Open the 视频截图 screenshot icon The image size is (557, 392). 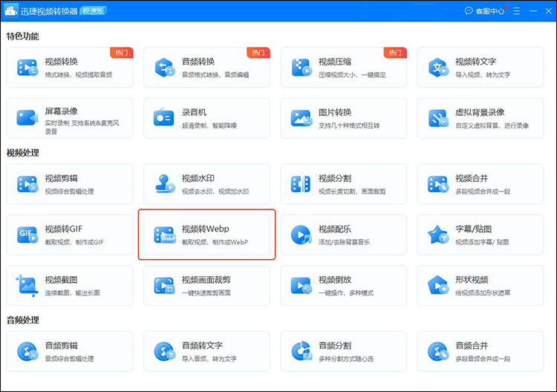pyautogui.click(x=27, y=286)
